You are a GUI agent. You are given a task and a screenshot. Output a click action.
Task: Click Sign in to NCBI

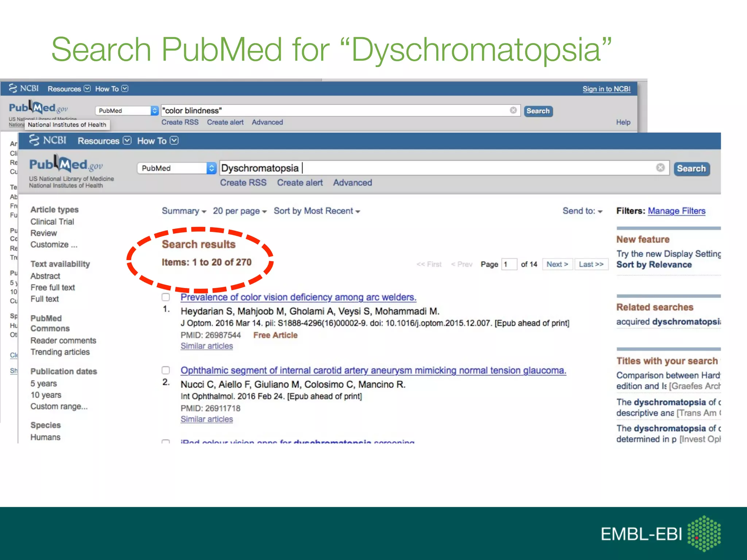click(606, 89)
